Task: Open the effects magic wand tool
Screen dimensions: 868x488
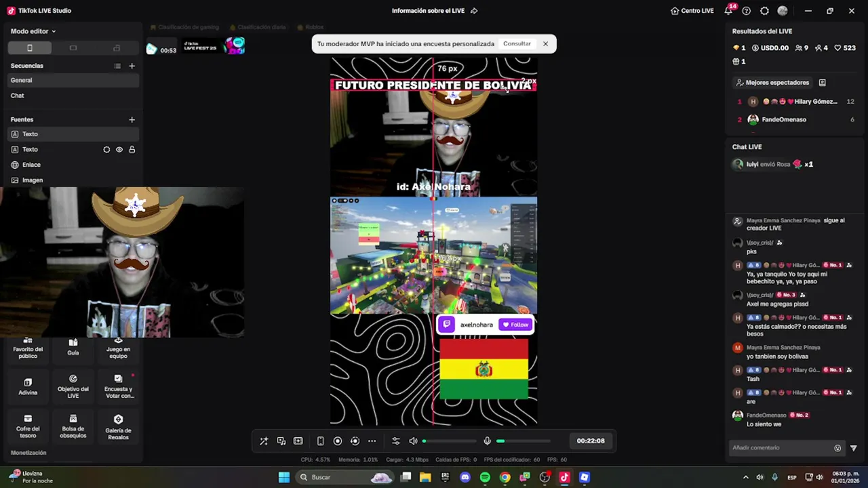Action: 264,441
